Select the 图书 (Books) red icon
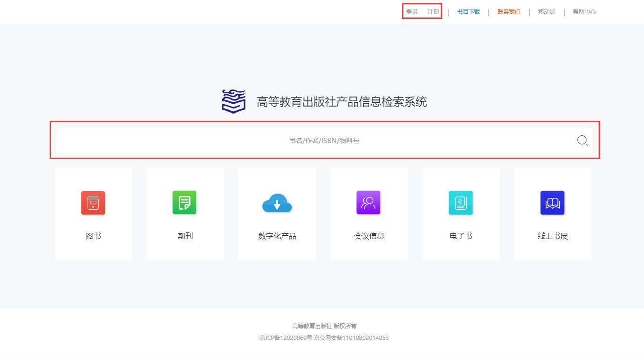The height and width of the screenshot is (356, 644). (93, 203)
